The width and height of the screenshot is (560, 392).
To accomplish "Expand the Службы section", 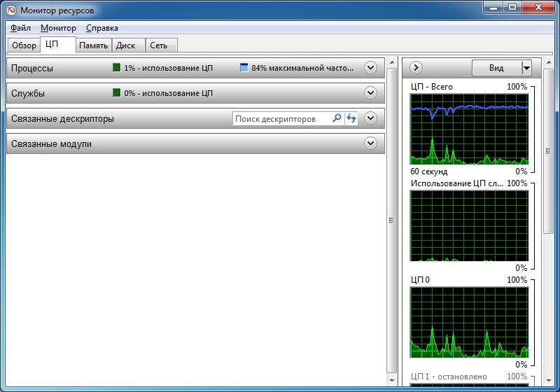I will tap(371, 93).
